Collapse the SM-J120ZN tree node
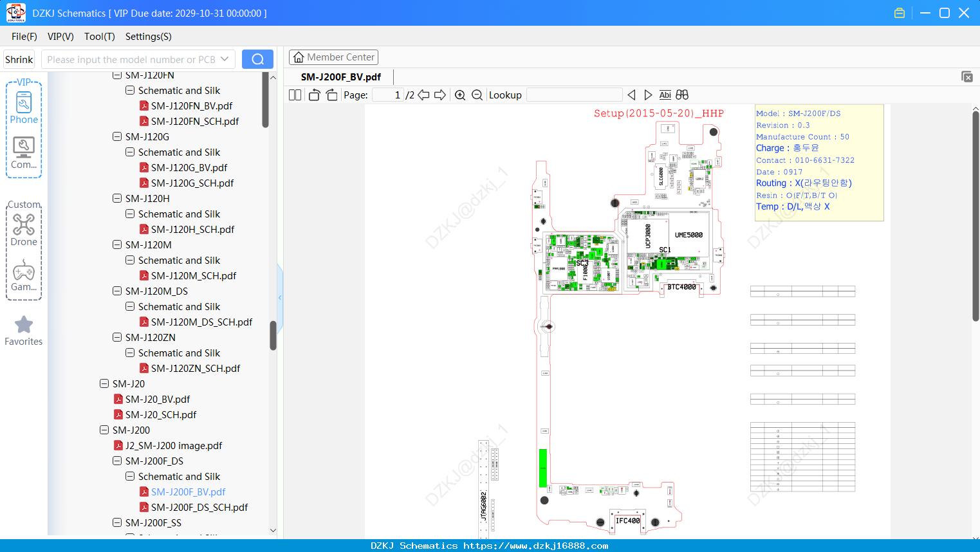 [x=117, y=337]
